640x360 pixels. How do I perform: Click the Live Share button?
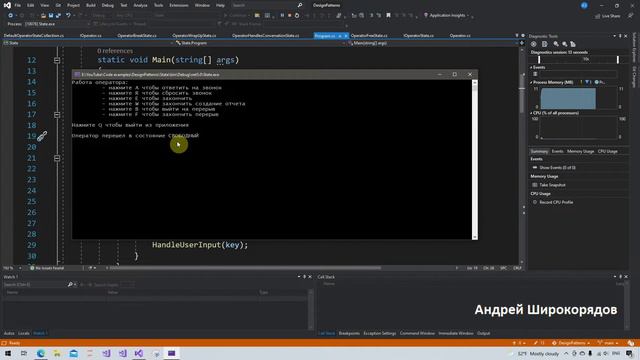[x=607, y=16]
